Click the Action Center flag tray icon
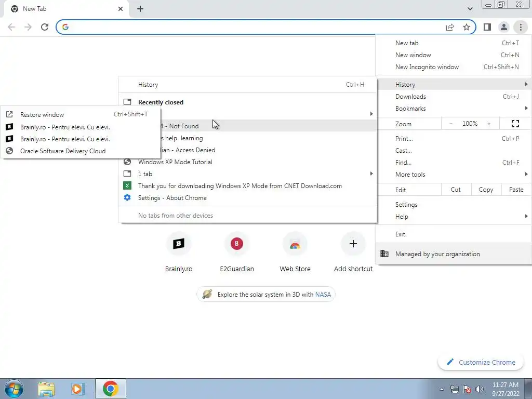532x399 pixels. pos(467,389)
